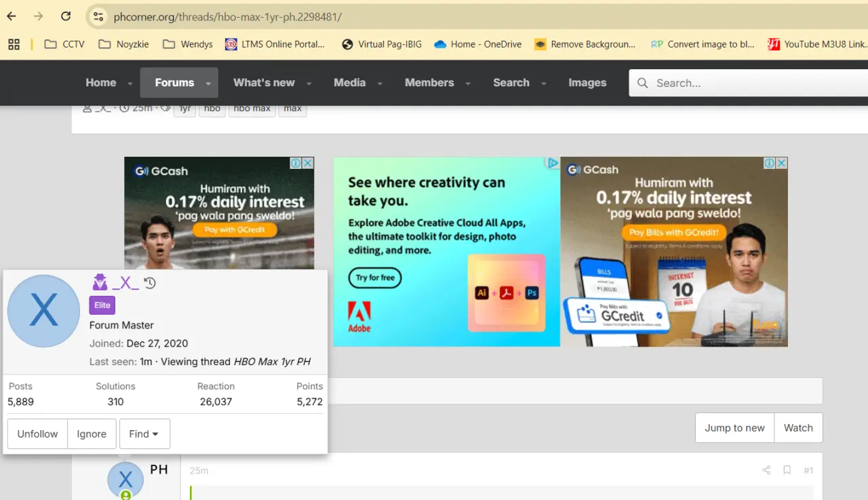This screenshot has width=868, height=500.
Task: Open Virtual Pag-IBIG bookmark
Action: (x=382, y=44)
